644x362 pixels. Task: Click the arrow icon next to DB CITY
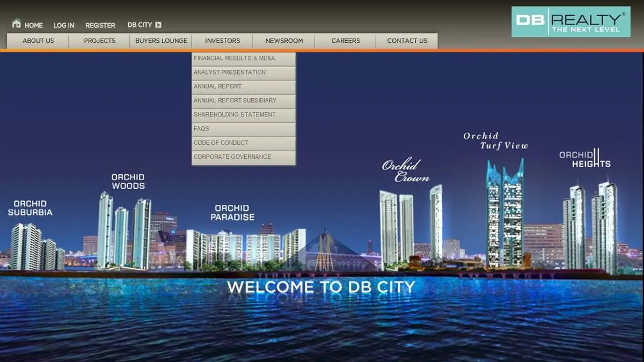(159, 25)
